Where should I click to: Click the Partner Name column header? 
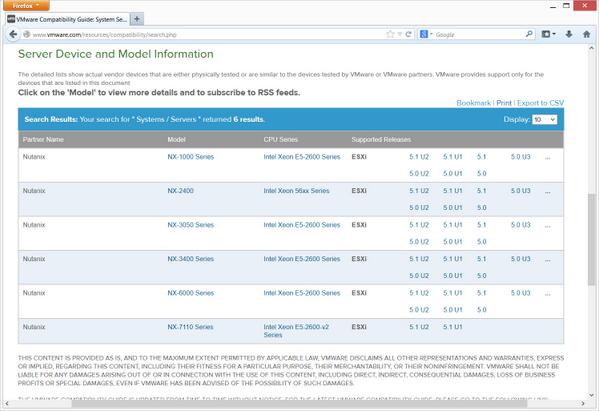pos(43,140)
